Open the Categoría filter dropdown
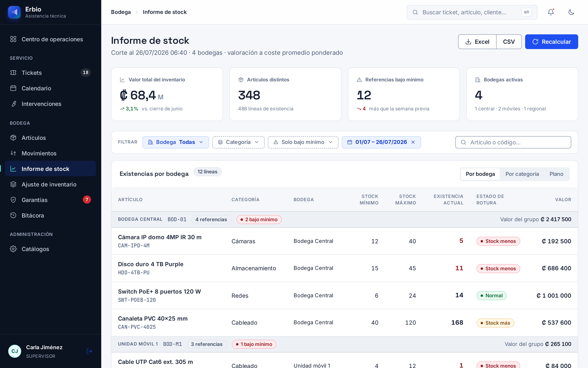Viewport: 588px width, 368px height. tap(238, 142)
